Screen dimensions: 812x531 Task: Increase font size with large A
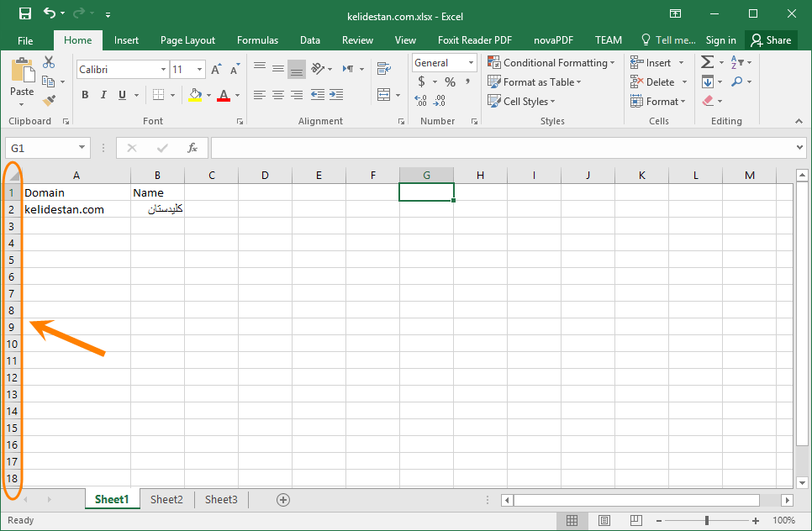point(216,70)
